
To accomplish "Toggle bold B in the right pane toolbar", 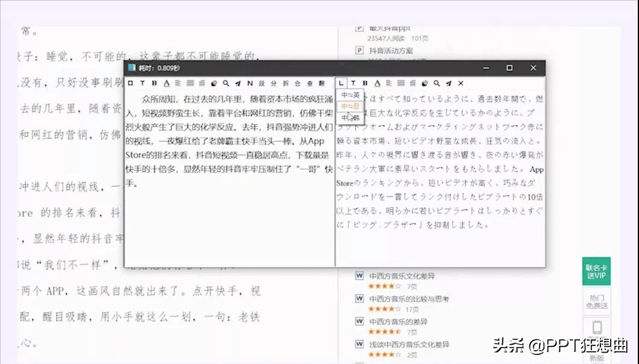I will 365,83.
